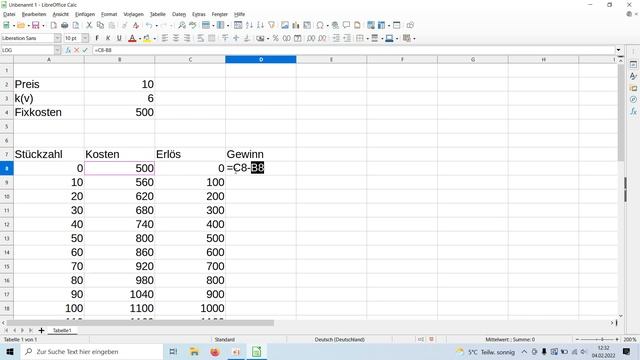Viewport: 640px width, 360px height.
Task: Click the Sort Ascending icon
Action: click(x=249, y=25)
